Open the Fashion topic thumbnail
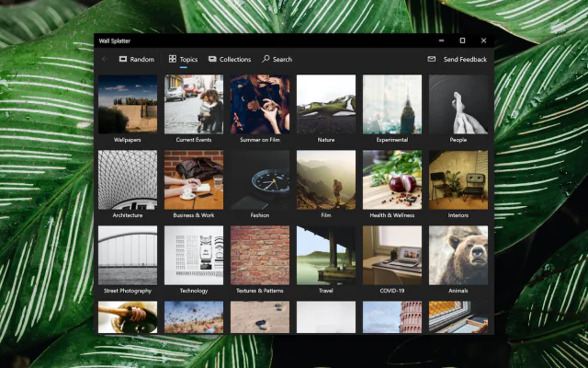The image size is (588, 368). point(260,180)
